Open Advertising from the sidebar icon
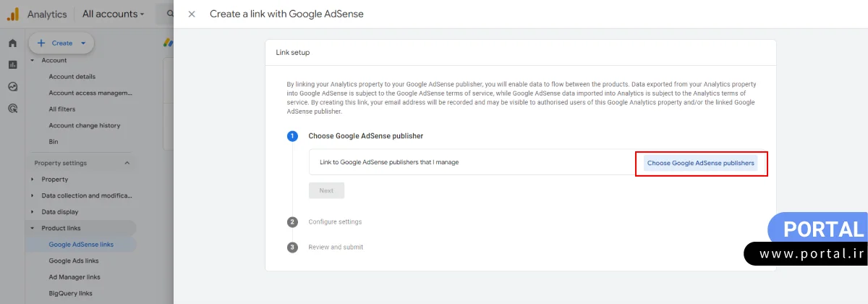The width and height of the screenshot is (868, 304). click(x=12, y=109)
